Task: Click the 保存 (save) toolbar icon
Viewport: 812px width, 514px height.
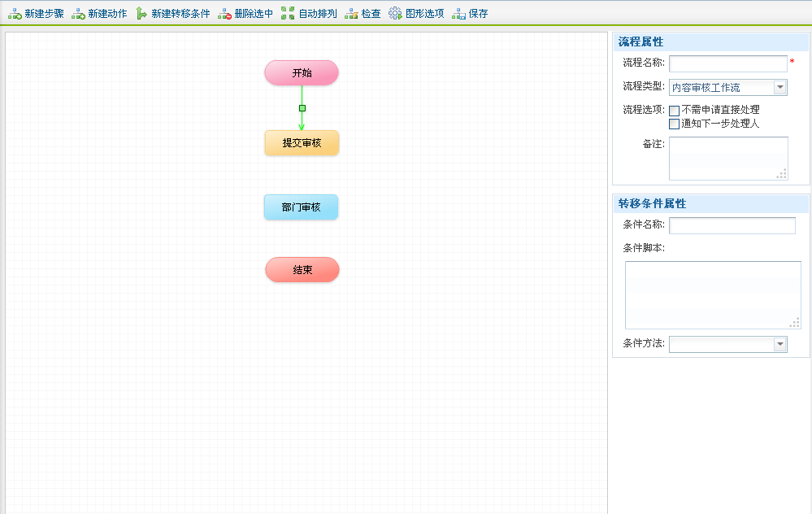Action: tap(458, 14)
